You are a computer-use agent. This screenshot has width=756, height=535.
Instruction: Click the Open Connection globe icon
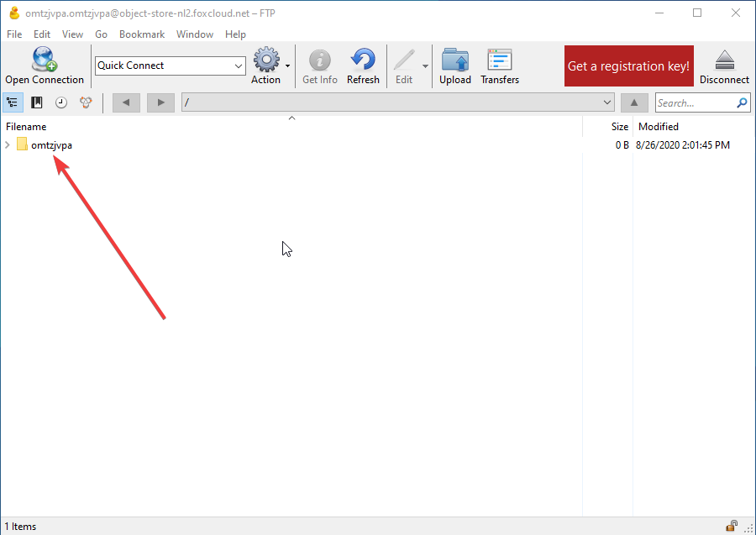point(44,60)
